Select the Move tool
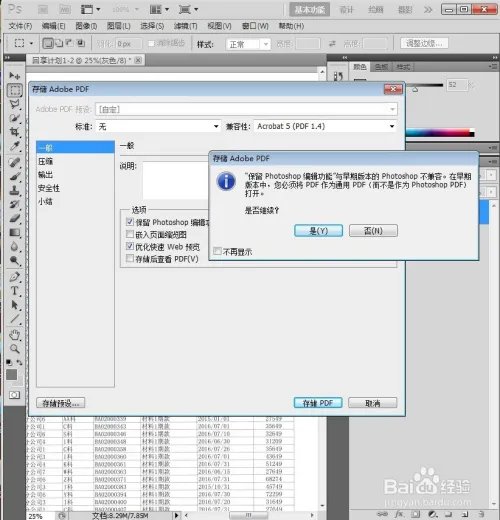Image resolution: width=500 pixels, height=520 pixels. [x=15, y=76]
